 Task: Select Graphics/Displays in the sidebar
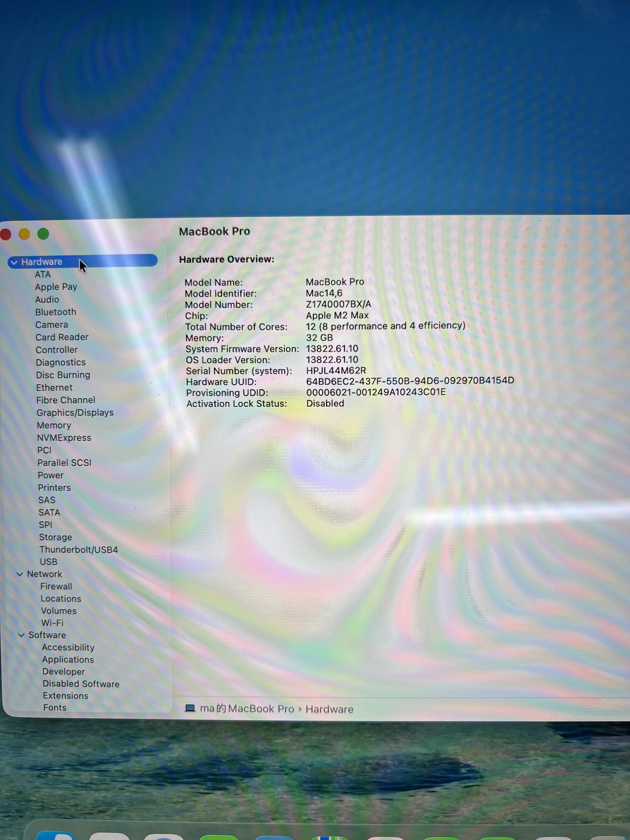[75, 413]
